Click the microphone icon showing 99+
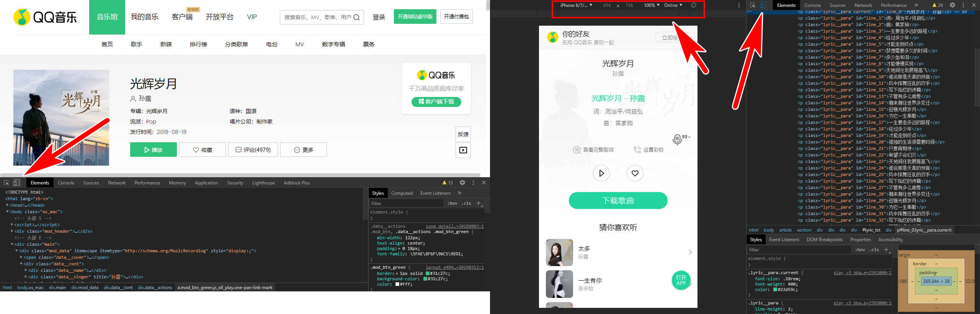This screenshot has width=980, height=314. click(x=678, y=139)
